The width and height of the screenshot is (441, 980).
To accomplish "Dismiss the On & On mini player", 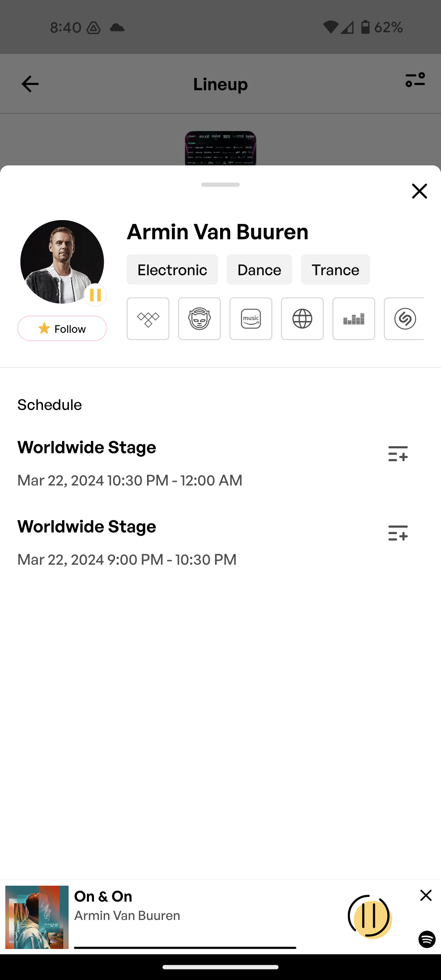I will tap(426, 895).
